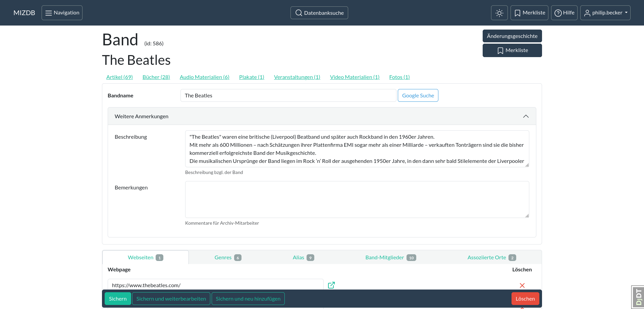Open the Navigation menu
This screenshot has width=644, height=309.
click(x=62, y=13)
